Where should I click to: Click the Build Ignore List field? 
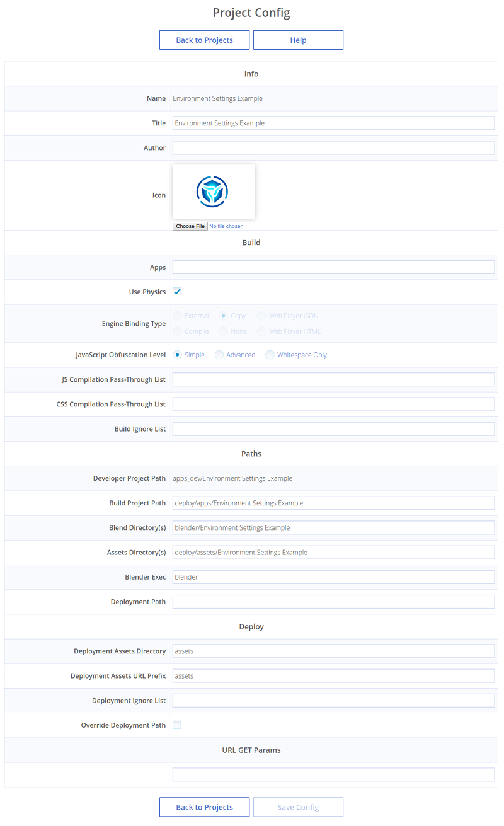(333, 429)
